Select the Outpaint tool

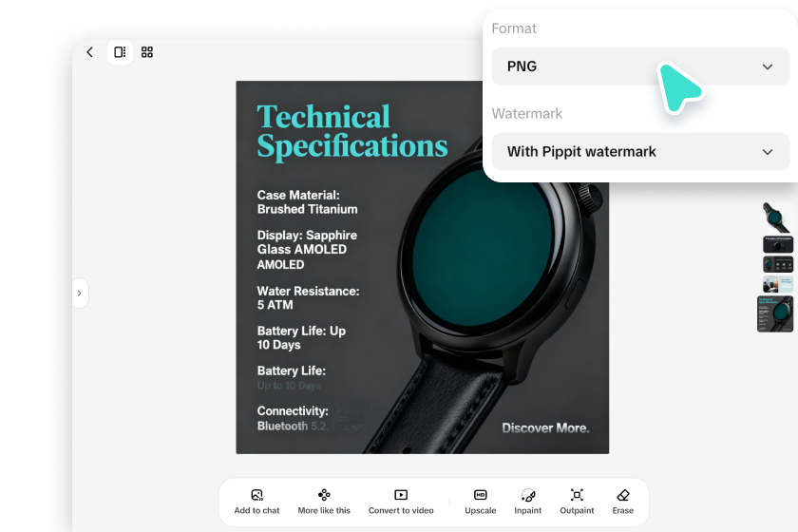(x=577, y=502)
